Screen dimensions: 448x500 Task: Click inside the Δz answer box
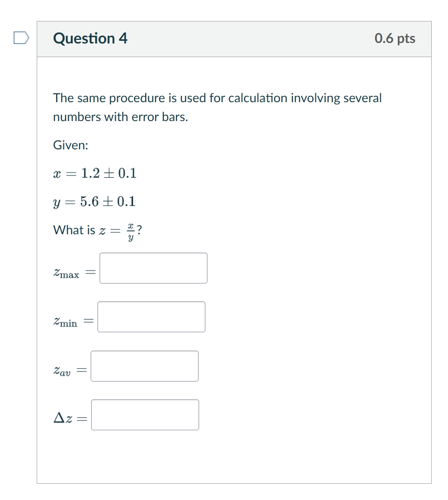(x=145, y=415)
